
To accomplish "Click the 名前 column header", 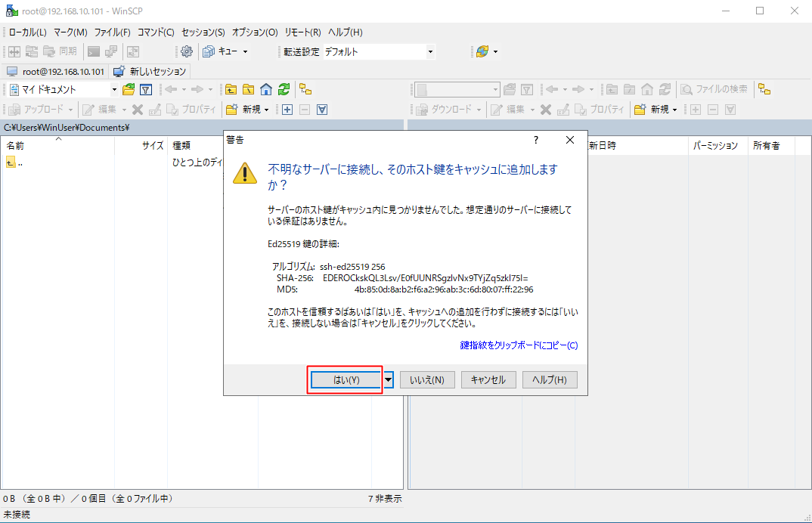I will pyautogui.click(x=15, y=145).
